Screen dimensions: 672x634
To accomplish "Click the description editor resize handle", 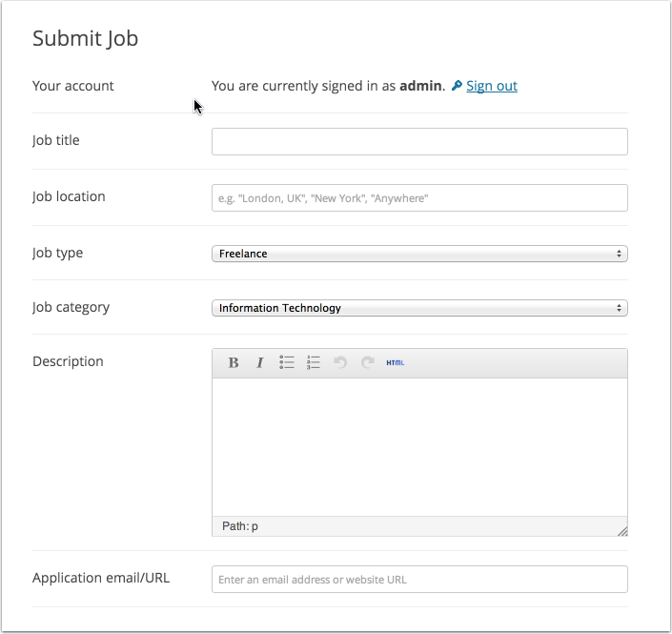I will click(621, 531).
